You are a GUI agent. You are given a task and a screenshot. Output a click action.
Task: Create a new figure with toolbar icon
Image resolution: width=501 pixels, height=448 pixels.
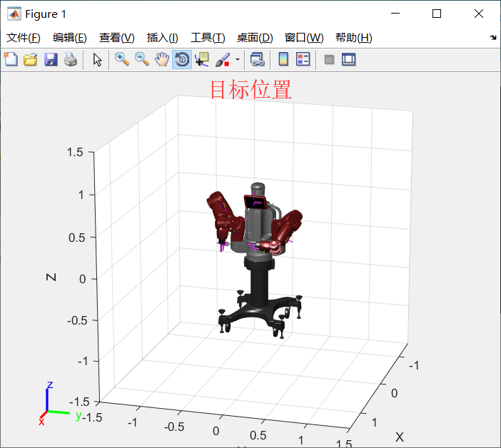click(11, 59)
